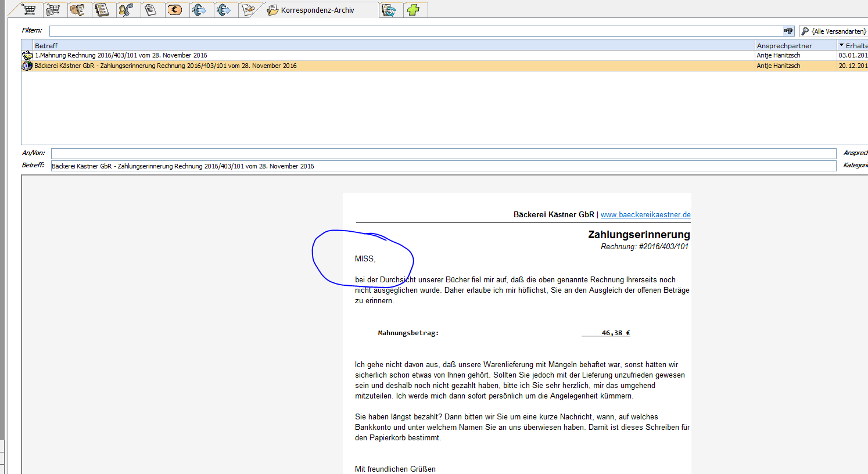Sort by the Ansprechpartner column header
This screenshot has width=868, height=474.
[784, 45]
